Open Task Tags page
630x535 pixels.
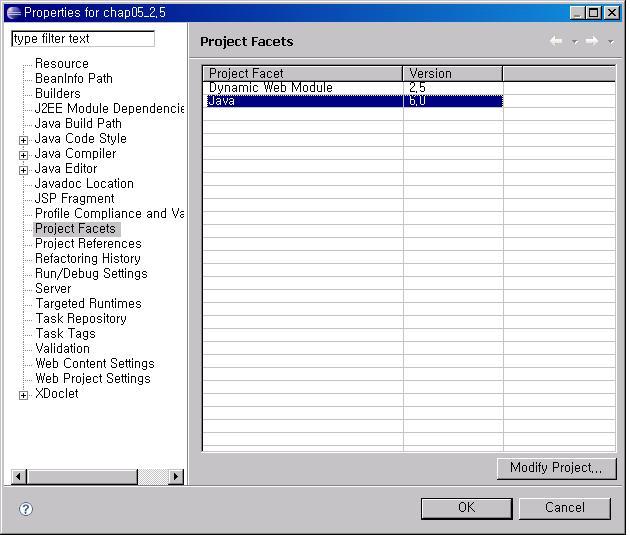pos(65,333)
